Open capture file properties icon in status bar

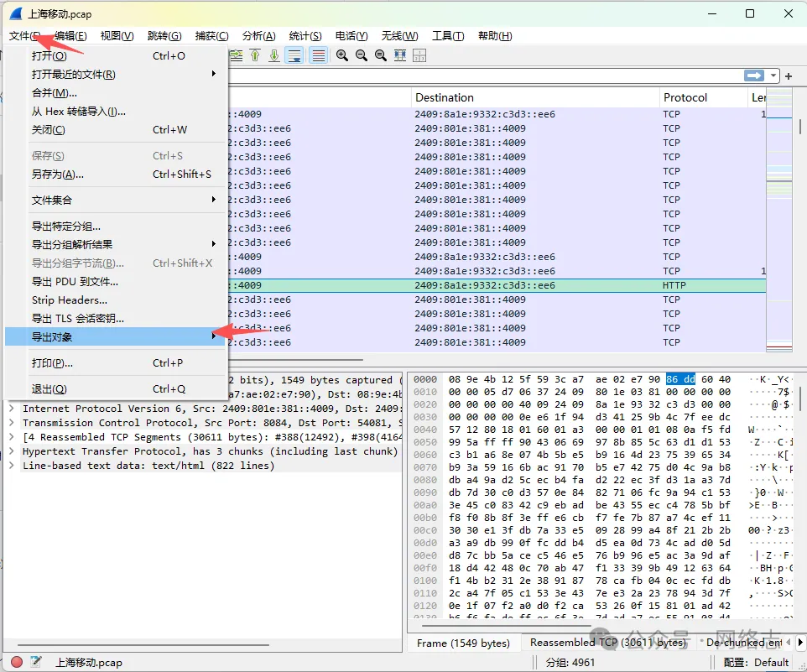pyautogui.click(x=36, y=662)
